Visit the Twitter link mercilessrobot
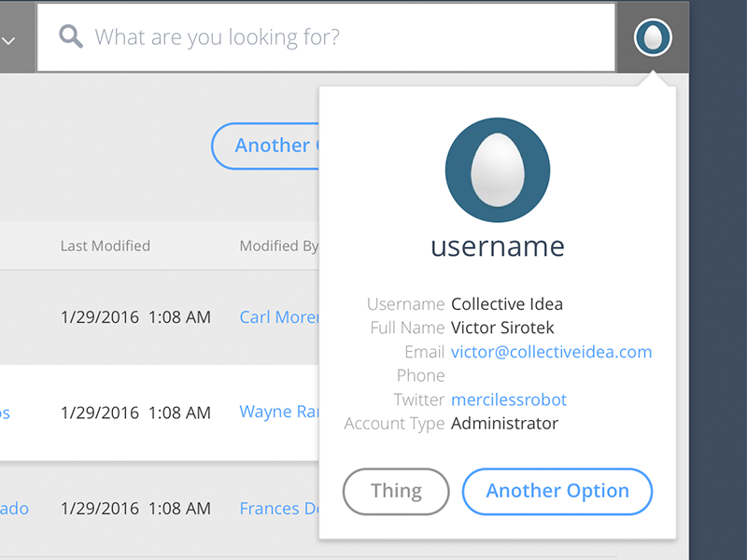The image size is (747, 560). [x=509, y=399]
